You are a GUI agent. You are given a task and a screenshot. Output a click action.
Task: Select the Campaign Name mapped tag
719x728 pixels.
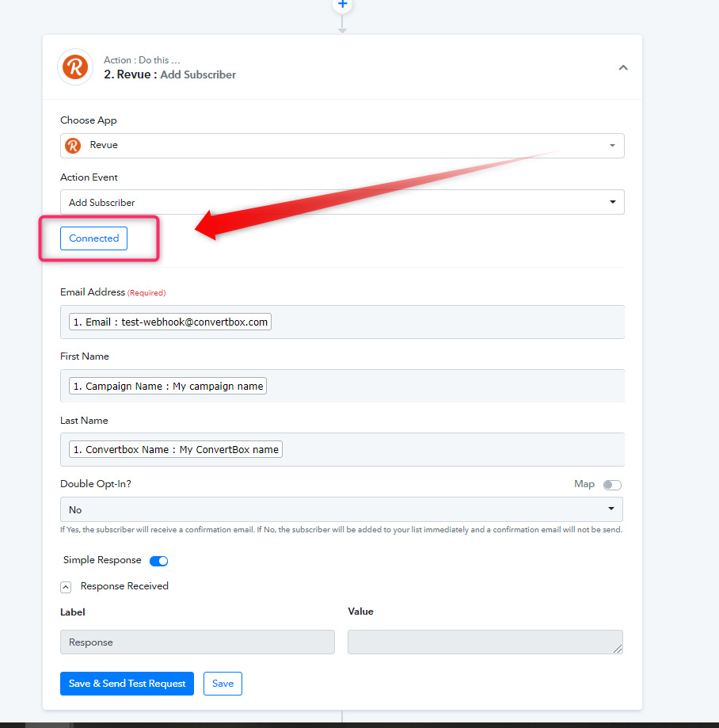click(x=168, y=386)
